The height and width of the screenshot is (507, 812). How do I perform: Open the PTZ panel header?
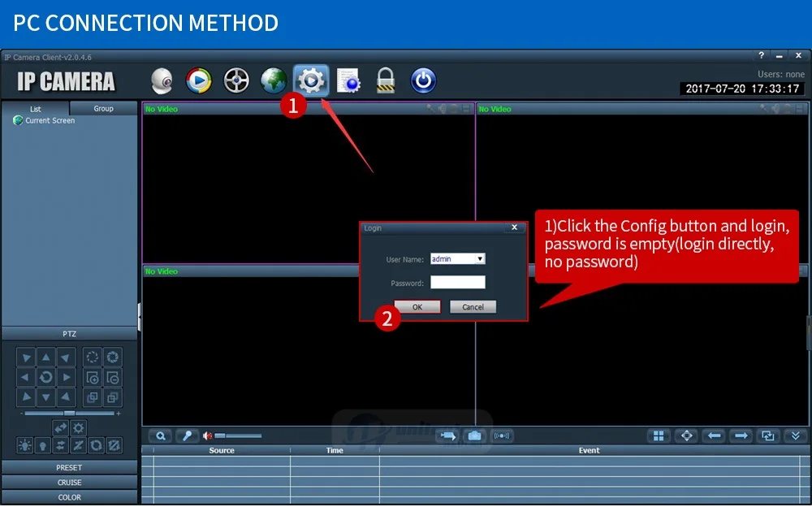point(69,334)
